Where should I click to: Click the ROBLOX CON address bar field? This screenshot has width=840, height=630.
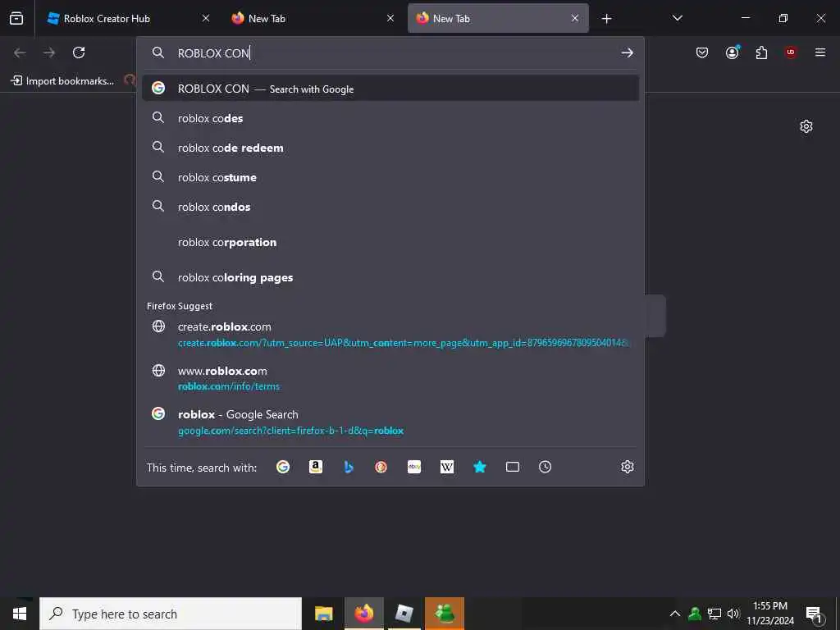coord(390,53)
